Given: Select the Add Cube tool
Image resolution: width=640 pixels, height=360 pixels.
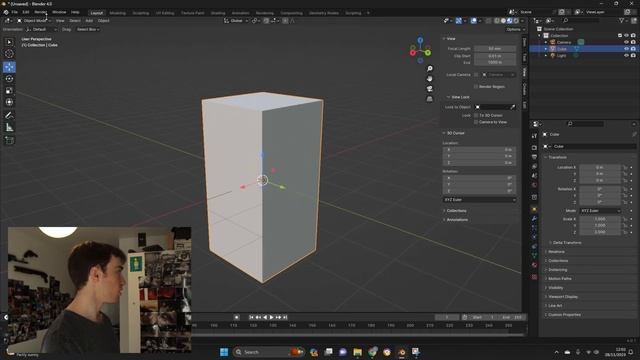Looking at the screenshot, I should coord(9,140).
